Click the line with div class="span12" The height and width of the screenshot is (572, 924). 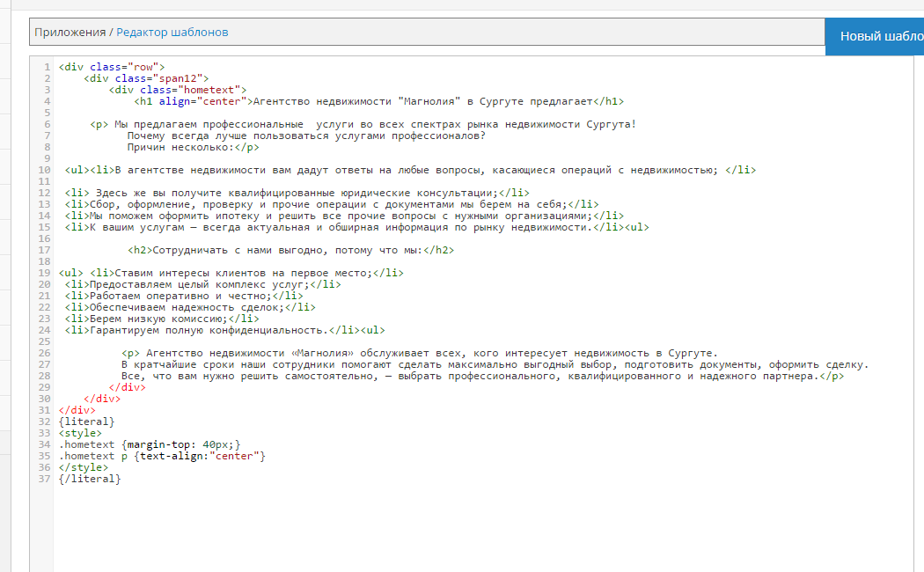(x=146, y=78)
